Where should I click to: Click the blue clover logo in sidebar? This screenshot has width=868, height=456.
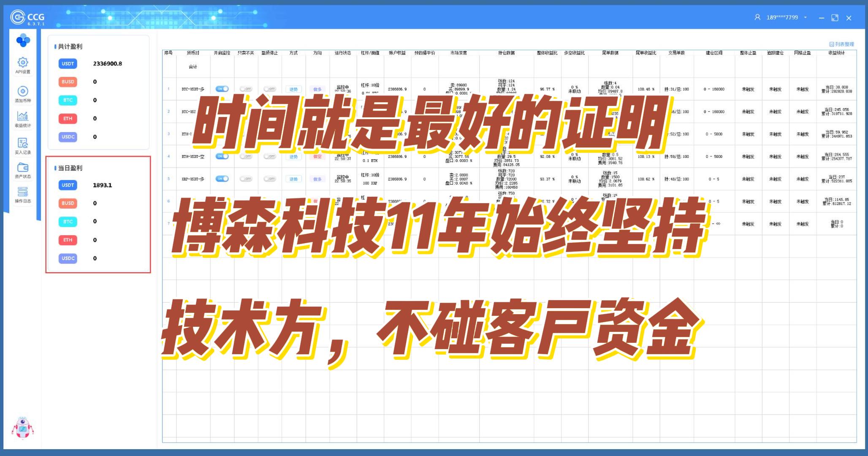(23, 41)
